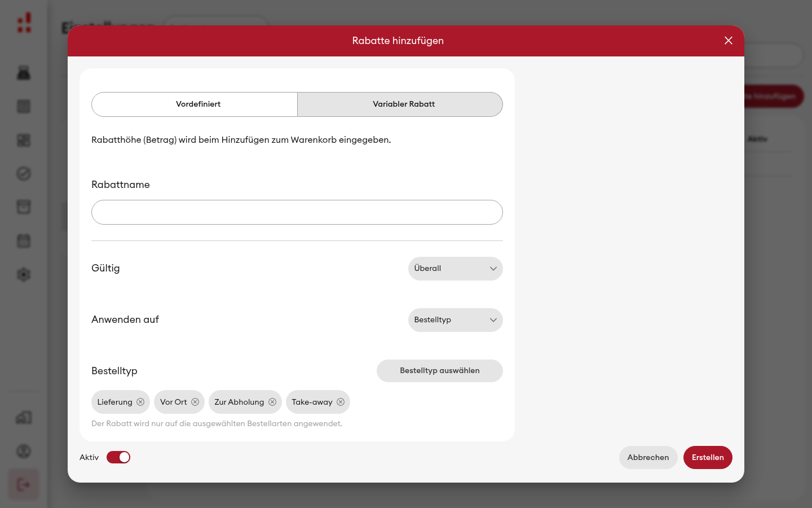Switch to the Variabler Rabatt tab
Screen dimensions: 812x508
pos(400,104)
